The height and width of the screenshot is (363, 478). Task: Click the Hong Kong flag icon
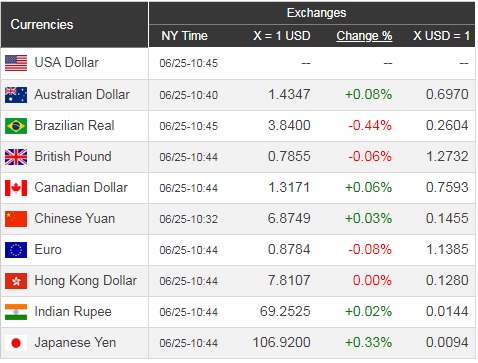16,281
